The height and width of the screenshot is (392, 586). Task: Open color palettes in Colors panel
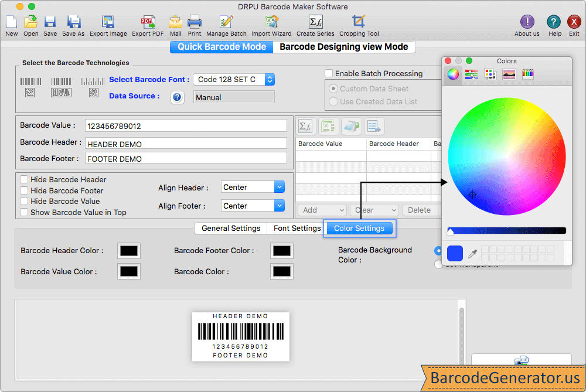pos(490,74)
